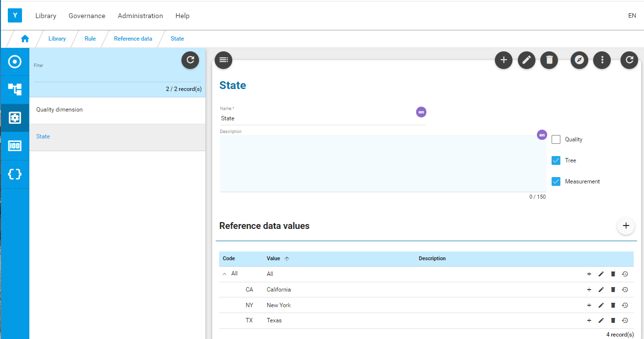644x339 pixels.
Task: Open the Governance menu
Action: point(87,16)
